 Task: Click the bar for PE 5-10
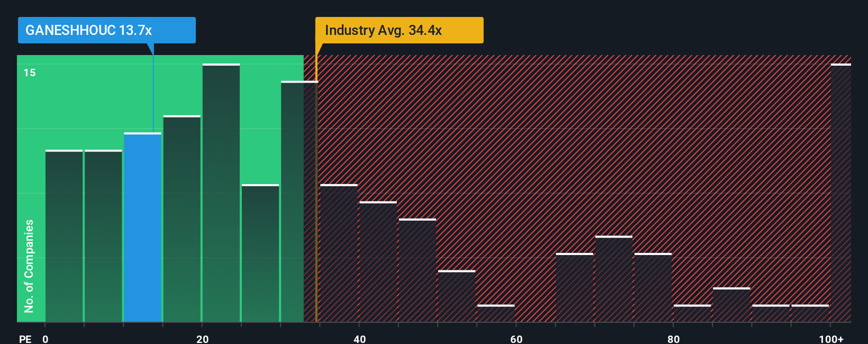click(x=103, y=236)
